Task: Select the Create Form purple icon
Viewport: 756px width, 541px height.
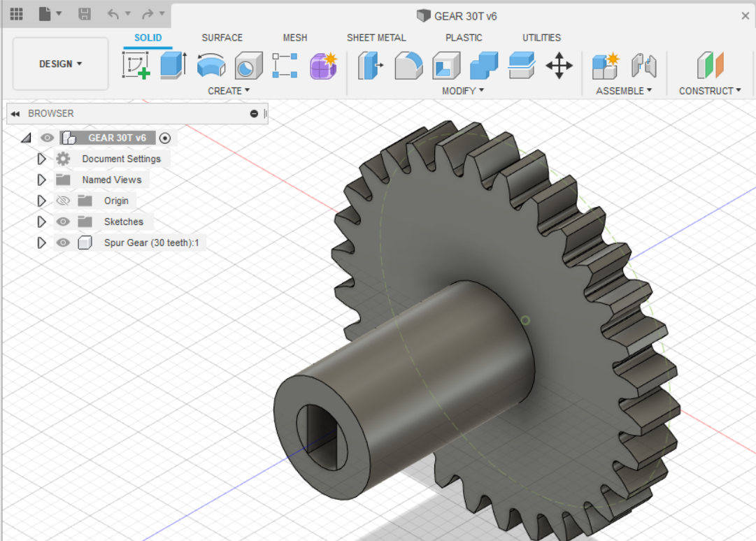Action: tap(324, 65)
